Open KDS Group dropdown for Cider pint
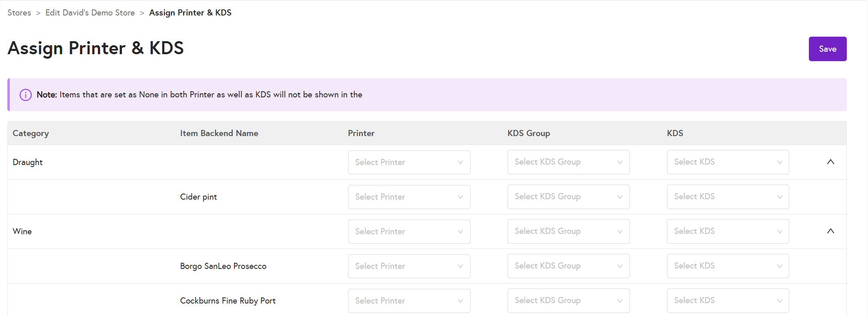Viewport: 868px width, 317px height. pos(568,197)
